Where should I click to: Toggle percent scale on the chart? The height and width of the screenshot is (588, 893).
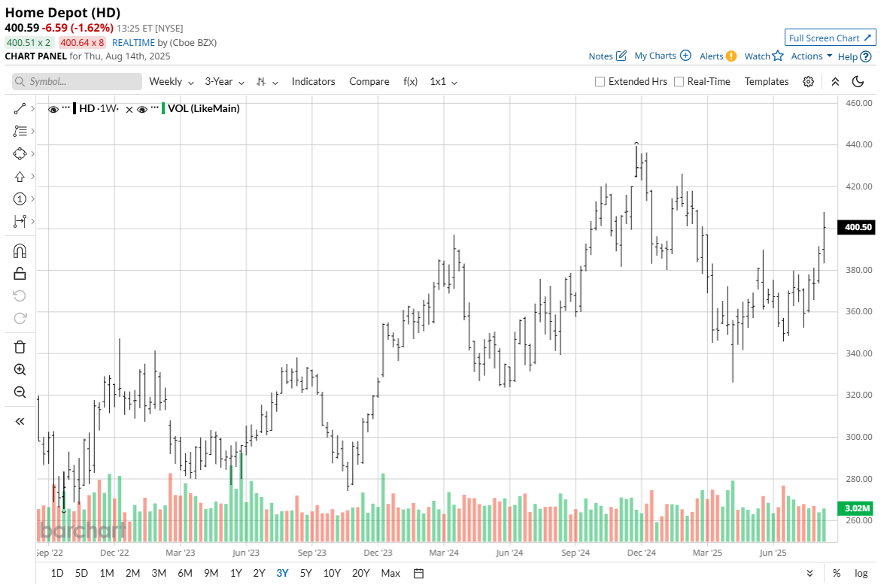point(837,573)
